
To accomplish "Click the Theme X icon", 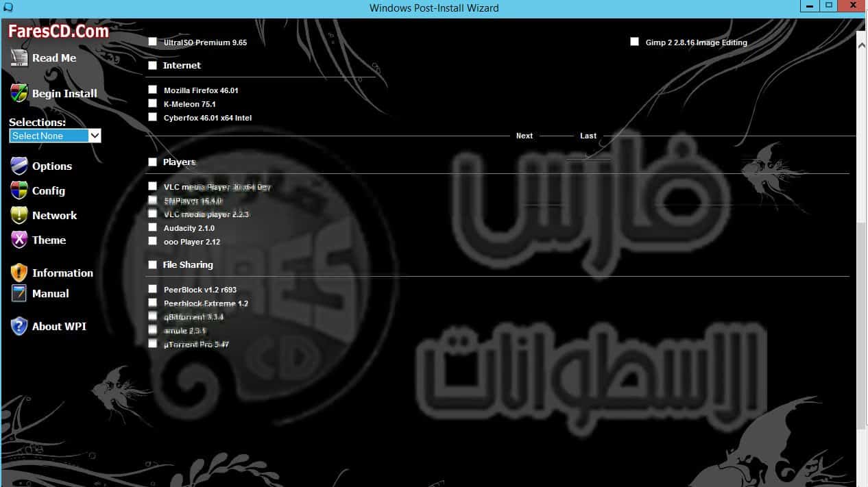I will pyautogui.click(x=19, y=240).
